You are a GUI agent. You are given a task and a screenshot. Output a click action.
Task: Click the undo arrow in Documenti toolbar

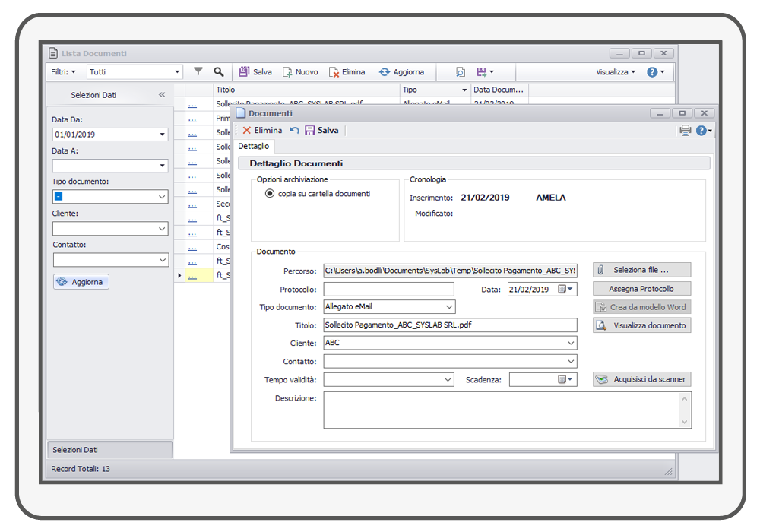(294, 130)
